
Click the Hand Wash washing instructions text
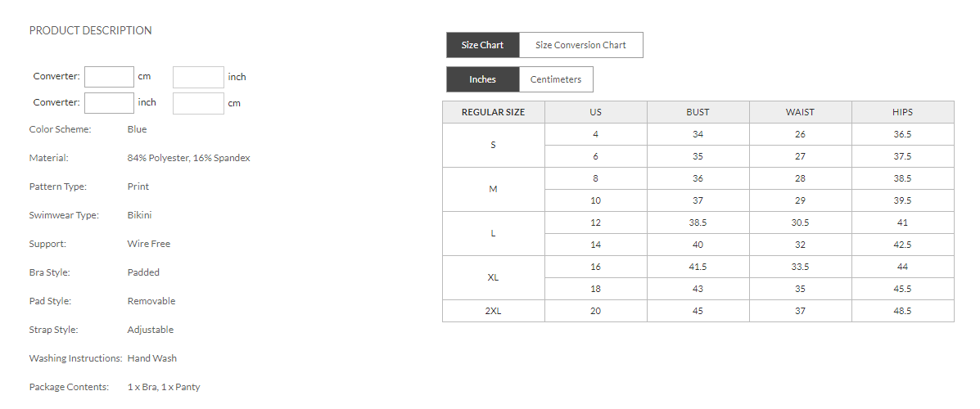click(x=152, y=358)
